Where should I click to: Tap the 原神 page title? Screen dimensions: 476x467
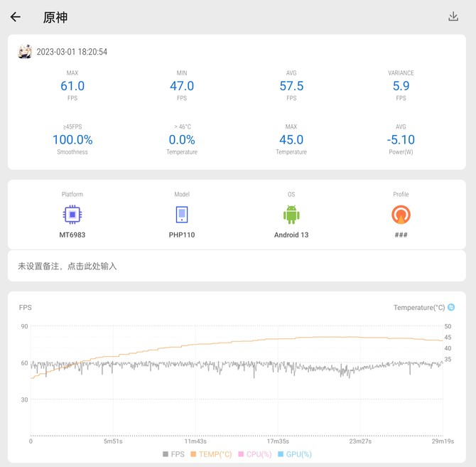55,17
